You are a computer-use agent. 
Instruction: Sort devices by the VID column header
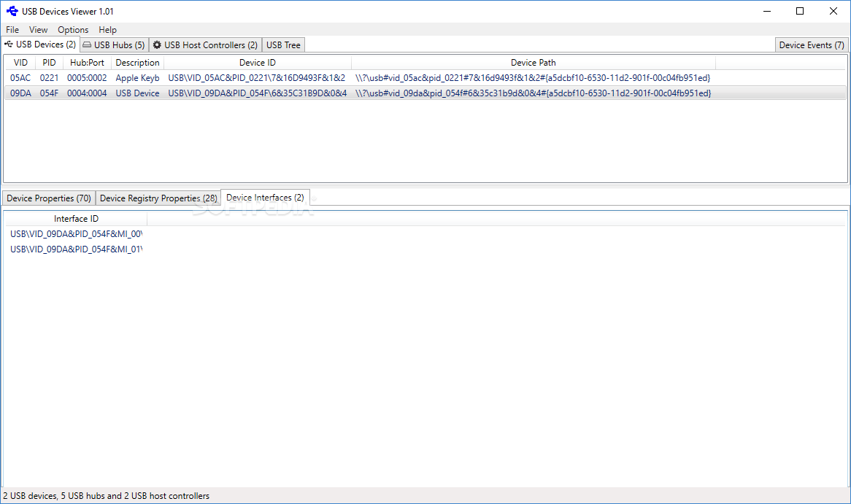[x=20, y=62]
